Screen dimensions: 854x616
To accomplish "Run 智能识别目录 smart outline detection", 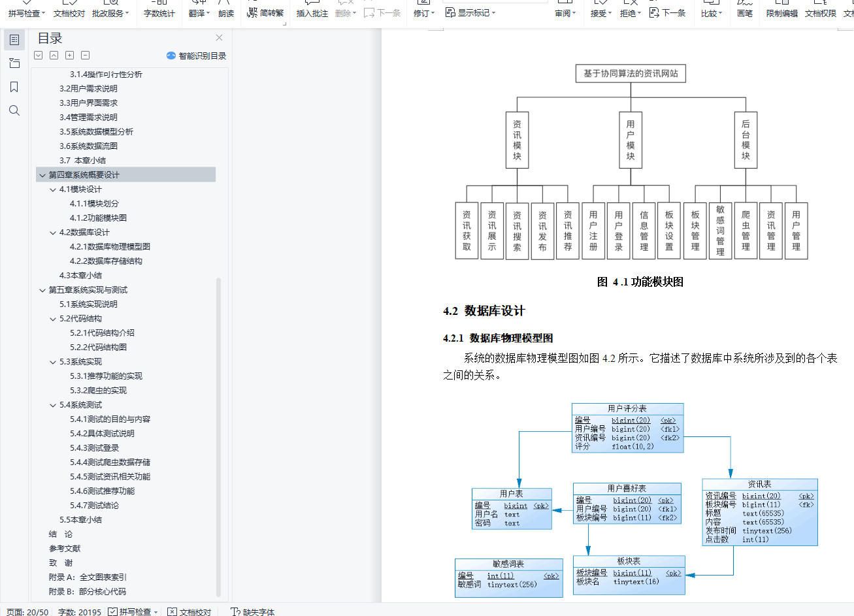I will [x=197, y=56].
